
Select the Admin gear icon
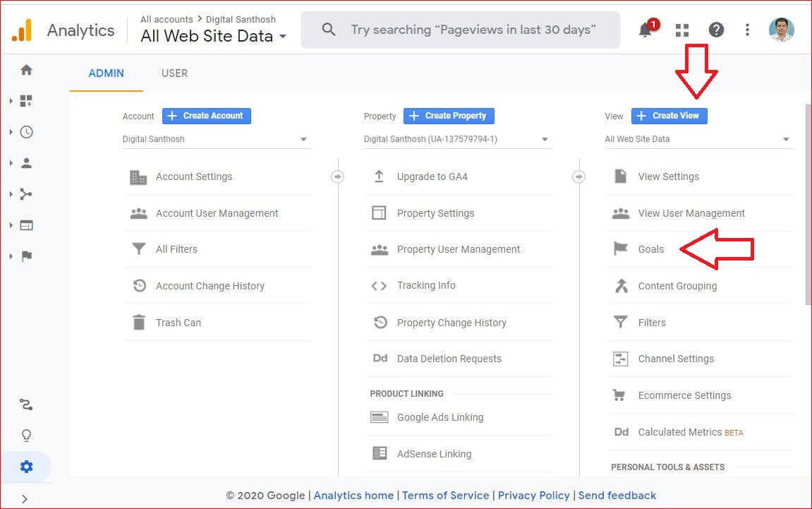tap(26, 467)
